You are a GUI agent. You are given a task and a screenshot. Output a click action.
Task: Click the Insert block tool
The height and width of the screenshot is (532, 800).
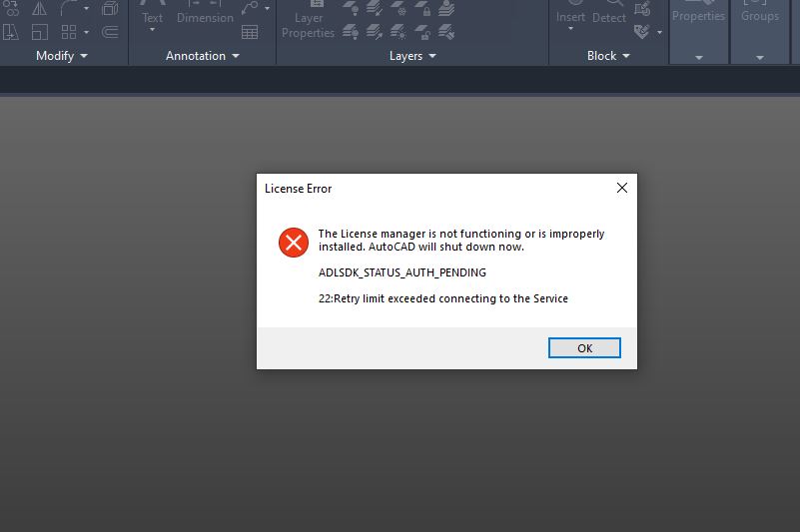pos(570,13)
